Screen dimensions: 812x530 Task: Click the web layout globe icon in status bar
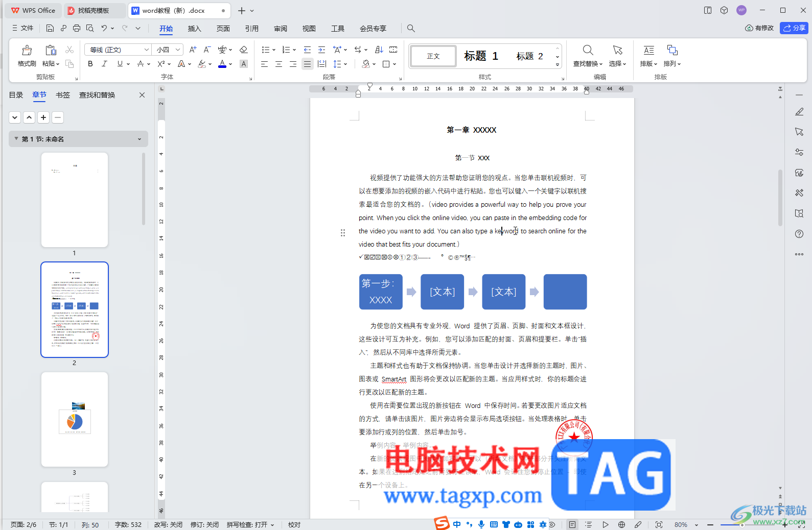(x=621, y=524)
